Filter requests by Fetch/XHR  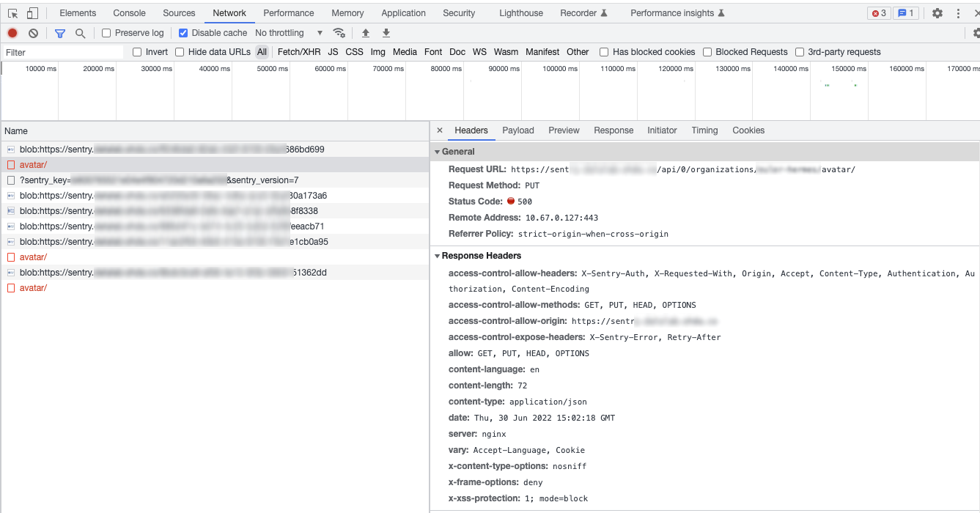point(299,51)
